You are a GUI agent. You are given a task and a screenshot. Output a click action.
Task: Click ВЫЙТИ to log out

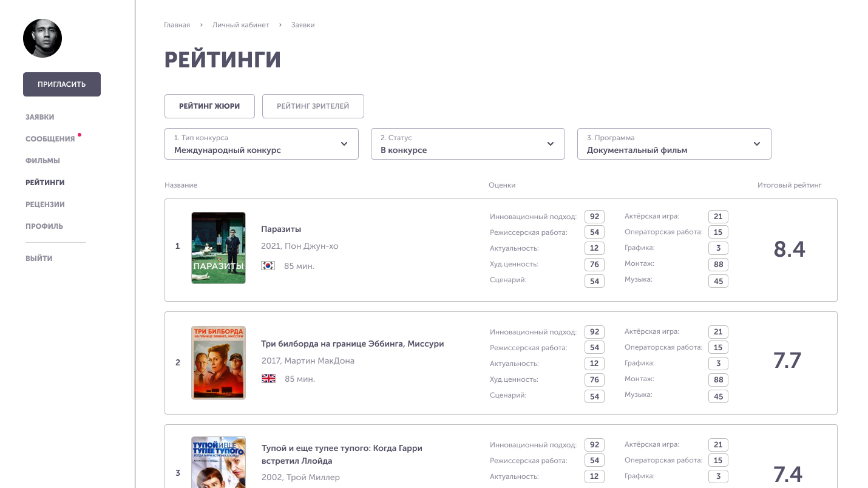click(39, 259)
